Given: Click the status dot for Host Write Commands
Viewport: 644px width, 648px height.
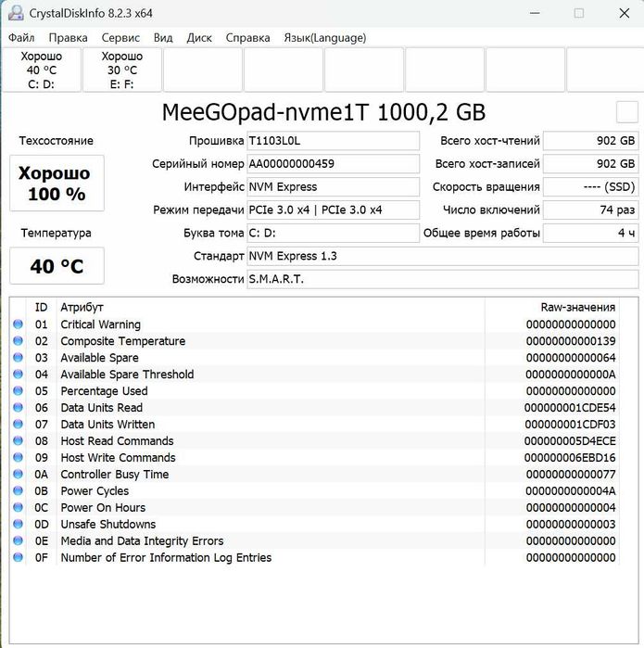Looking at the screenshot, I should [x=18, y=457].
